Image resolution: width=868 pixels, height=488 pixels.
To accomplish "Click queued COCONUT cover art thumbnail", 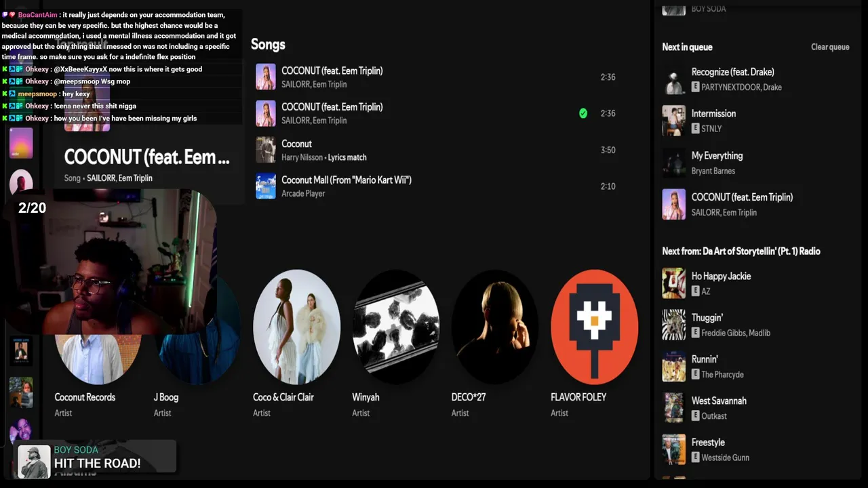I will [674, 204].
